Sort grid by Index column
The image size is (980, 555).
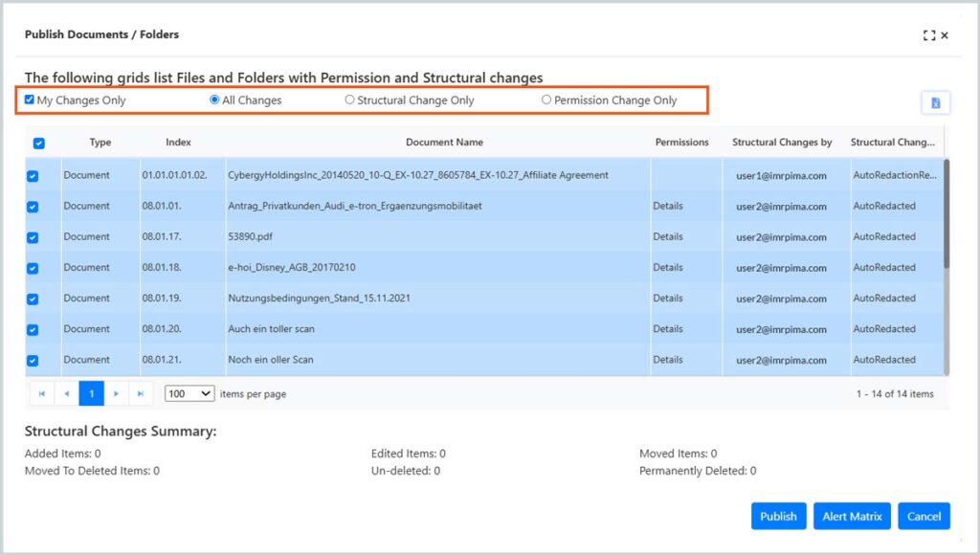(178, 143)
